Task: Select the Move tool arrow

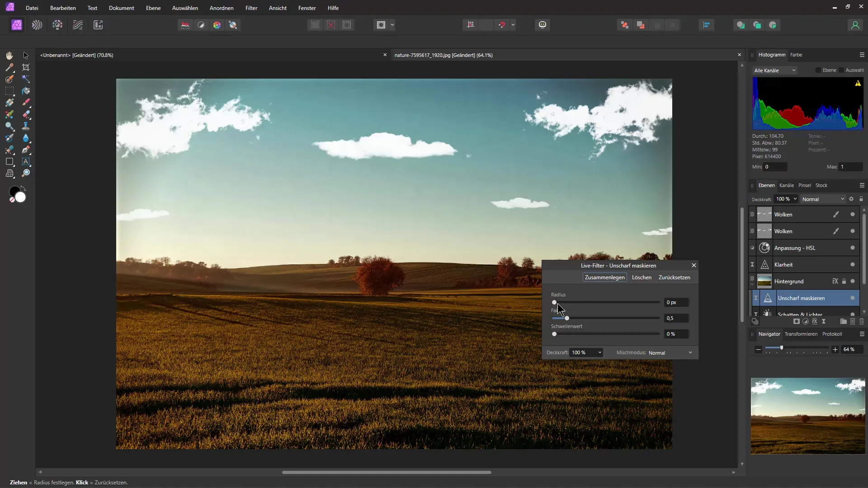Action: click(26, 55)
